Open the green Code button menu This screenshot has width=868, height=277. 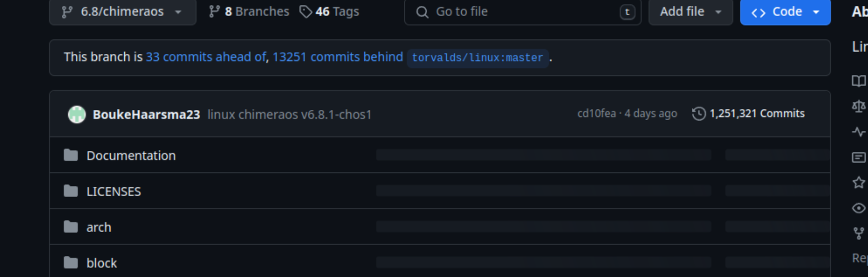click(x=785, y=11)
